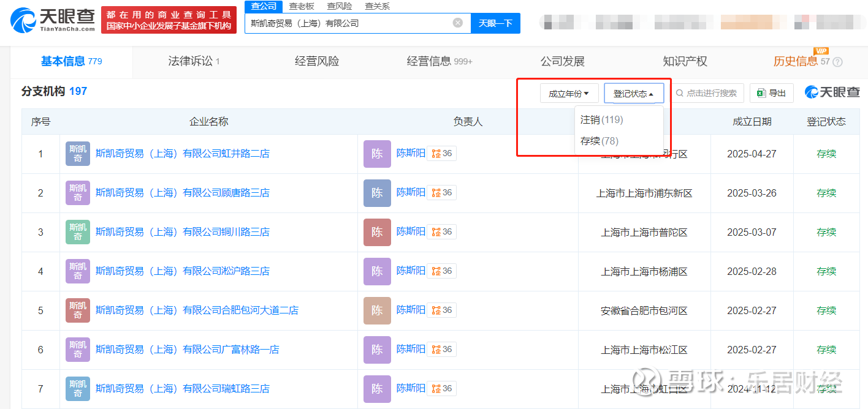This screenshot has height=409, width=868.
Task: Open 斯凯奇贸易（上海）有限公司虹井路二店 link
Action: tap(183, 154)
